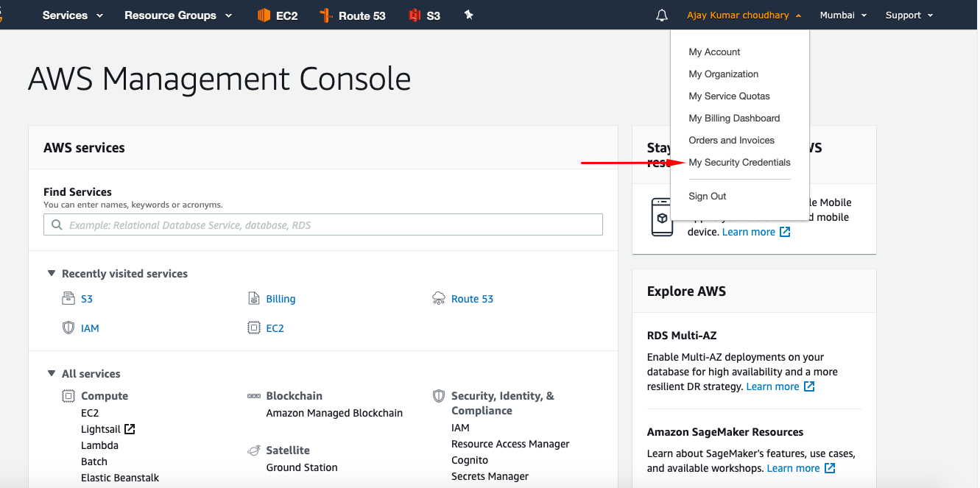This screenshot has height=488, width=980.
Task: Click the EC2 shortcut icon in top bar
Action: tap(264, 15)
